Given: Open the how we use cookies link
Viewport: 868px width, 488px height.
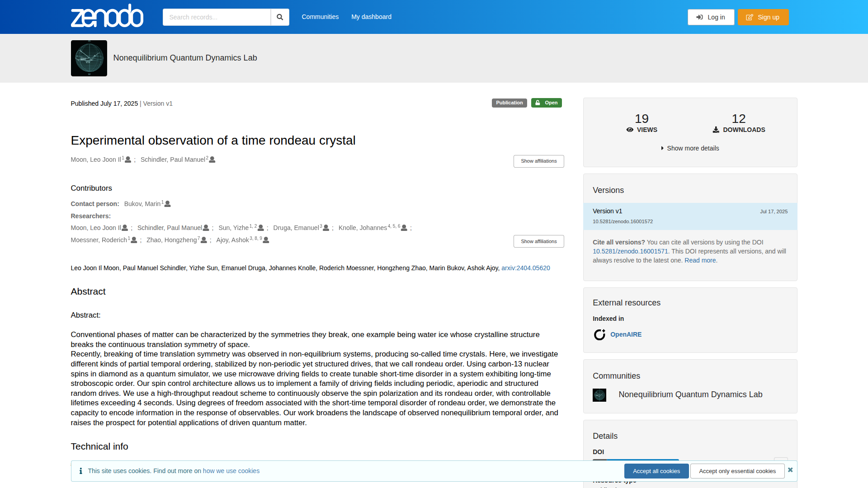Looking at the screenshot, I should 231,471.
